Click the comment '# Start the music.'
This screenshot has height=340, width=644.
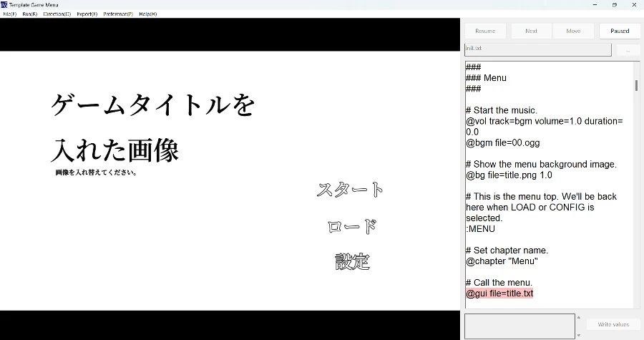(x=502, y=110)
